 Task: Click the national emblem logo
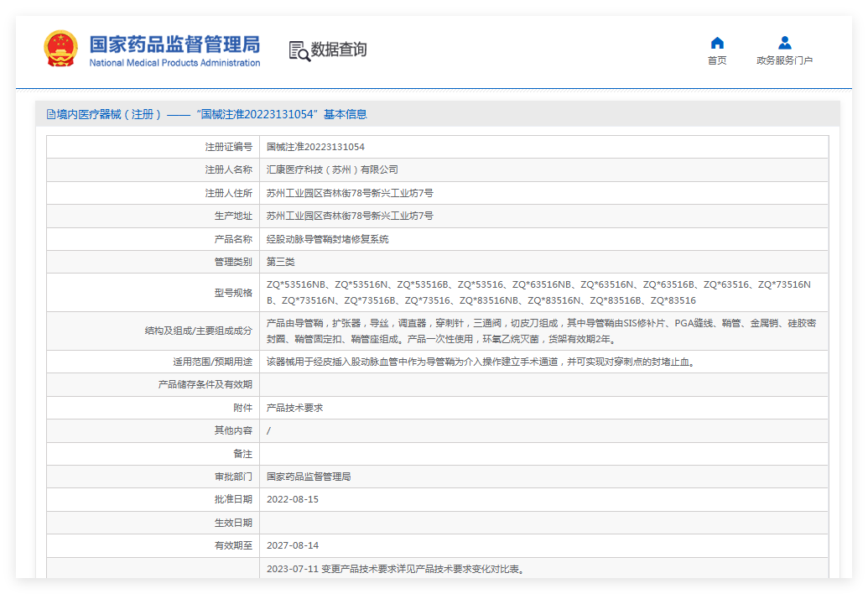pyautogui.click(x=60, y=49)
